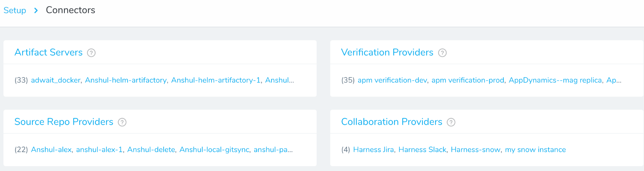Open help icon next to Artifact Servers
The image size is (644, 171).
pos(91,53)
